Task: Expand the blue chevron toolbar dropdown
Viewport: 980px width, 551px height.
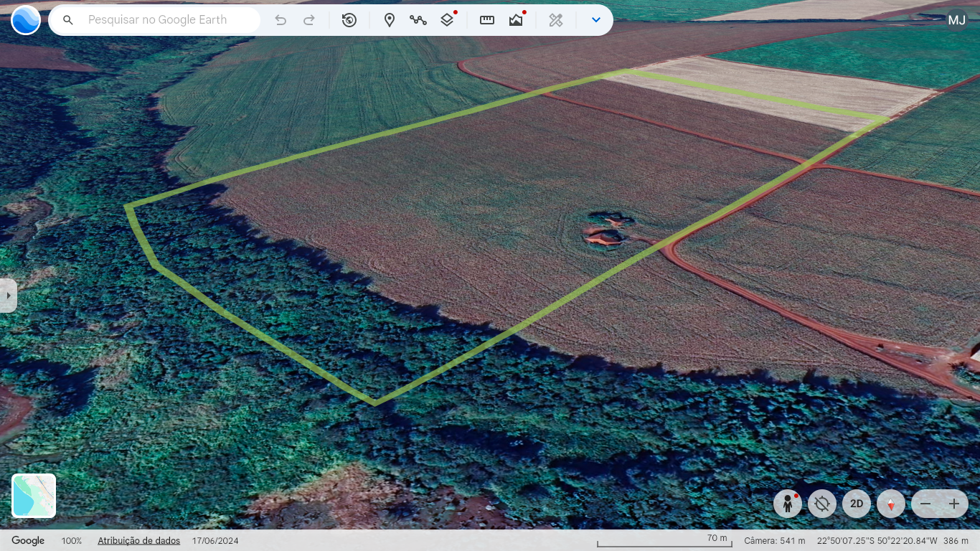Action: (x=595, y=20)
